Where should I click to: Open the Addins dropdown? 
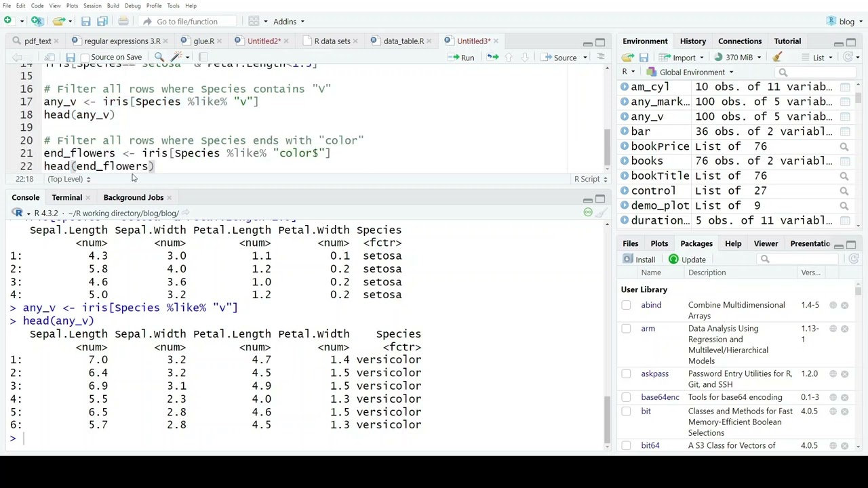(289, 21)
